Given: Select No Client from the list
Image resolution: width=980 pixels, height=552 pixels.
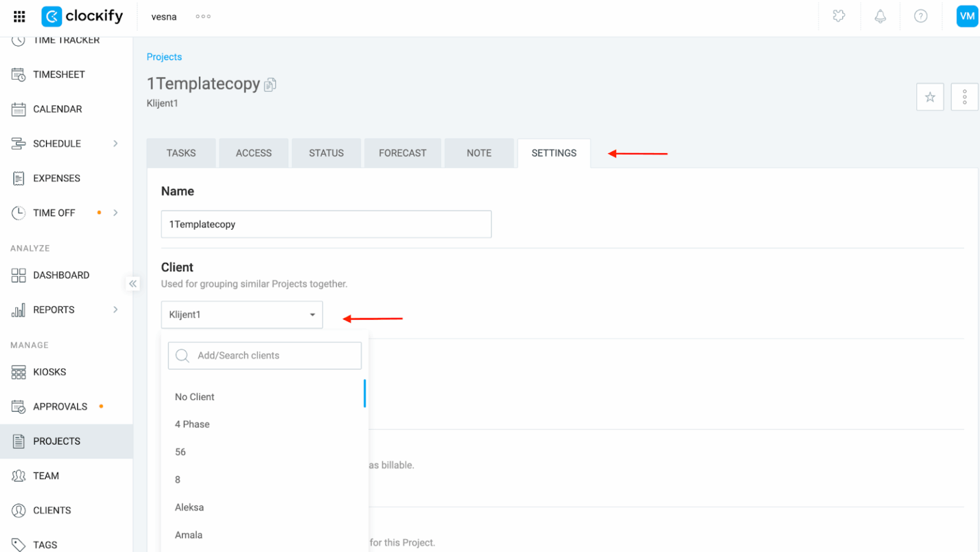Looking at the screenshot, I should pyautogui.click(x=195, y=396).
